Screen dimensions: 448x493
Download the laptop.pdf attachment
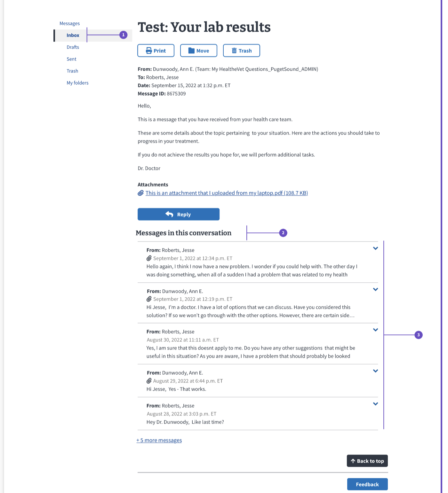pos(226,193)
